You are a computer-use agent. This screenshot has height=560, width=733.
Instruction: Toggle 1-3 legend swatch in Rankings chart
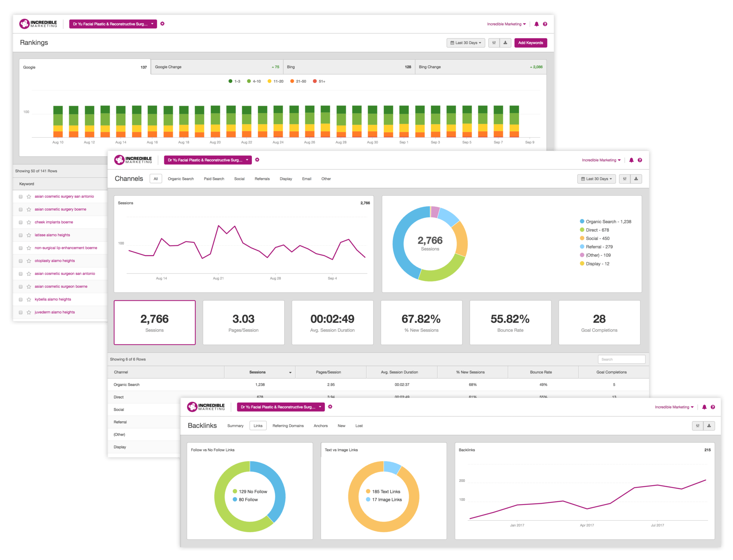pyautogui.click(x=230, y=81)
